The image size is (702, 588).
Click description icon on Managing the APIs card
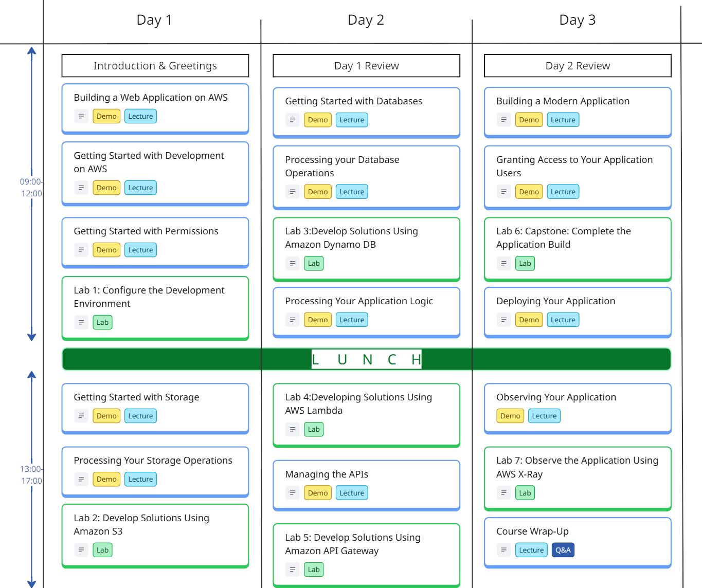click(293, 493)
